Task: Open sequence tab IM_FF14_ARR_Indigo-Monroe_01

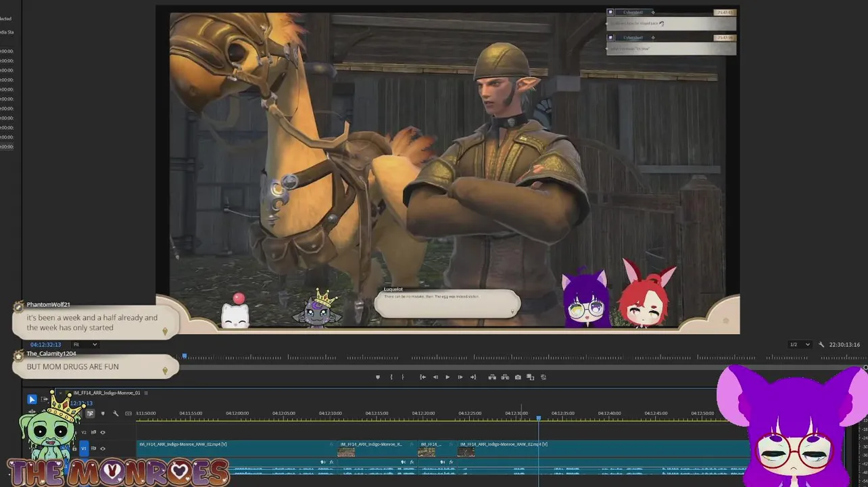Action: coord(106,393)
